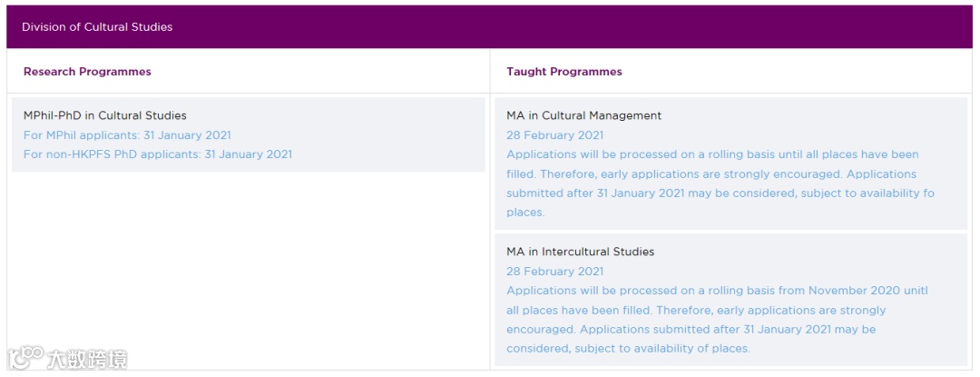Viewport: 980px width, 377px height.
Task: Click the rolling basis sentence under Cultural Management
Action: click(712, 154)
